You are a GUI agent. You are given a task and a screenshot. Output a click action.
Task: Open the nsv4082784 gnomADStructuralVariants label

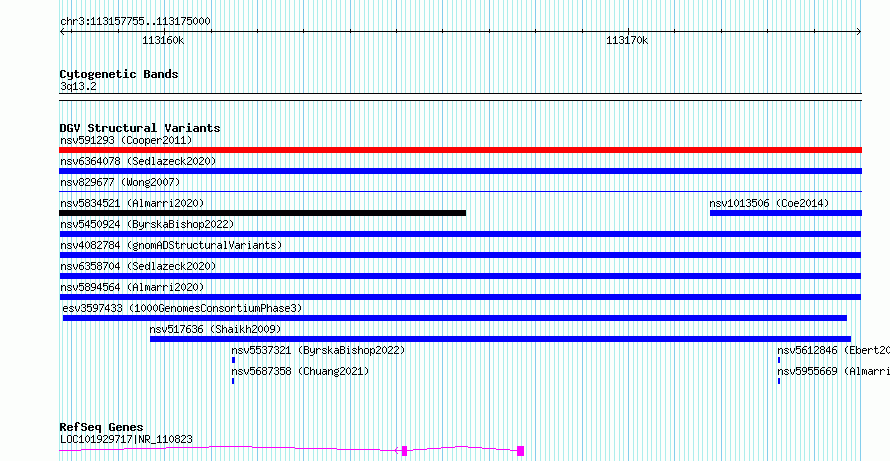pyautogui.click(x=171, y=245)
